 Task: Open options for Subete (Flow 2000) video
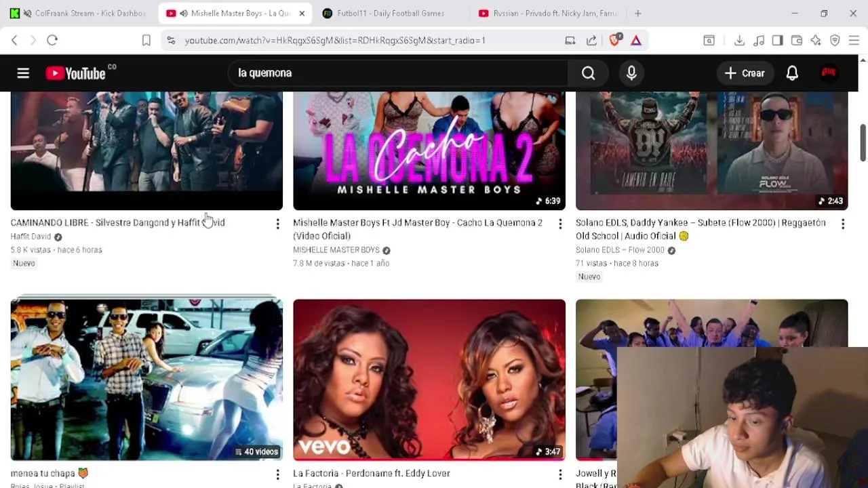[843, 224]
